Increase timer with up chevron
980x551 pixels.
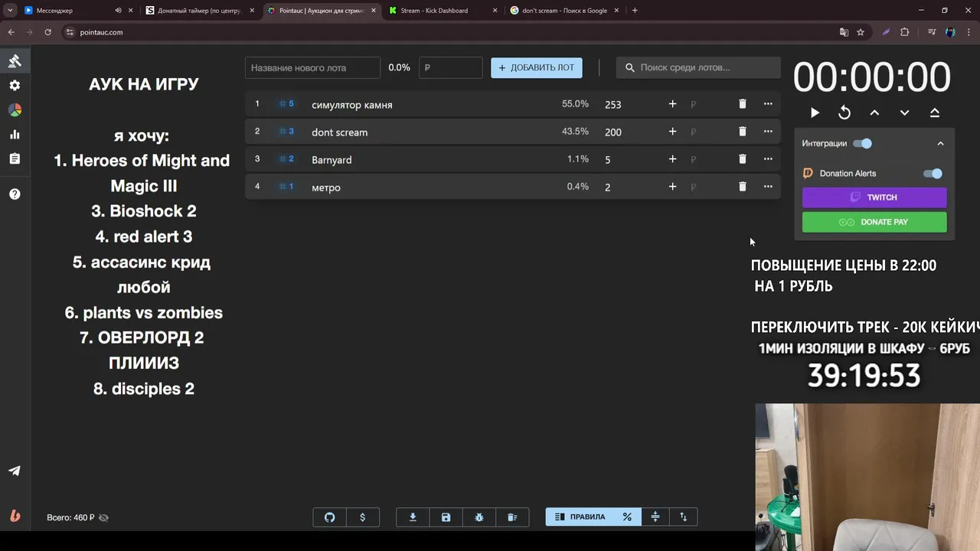coord(874,112)
